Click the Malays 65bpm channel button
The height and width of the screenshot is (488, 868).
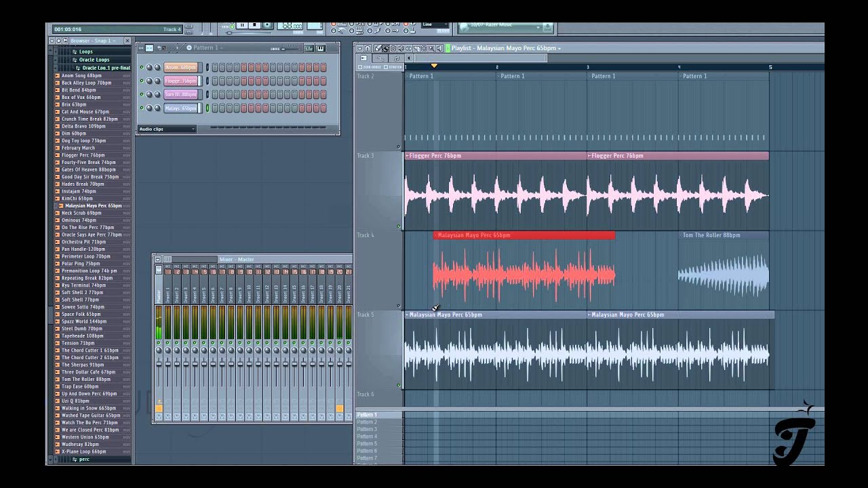pos(180,108)
